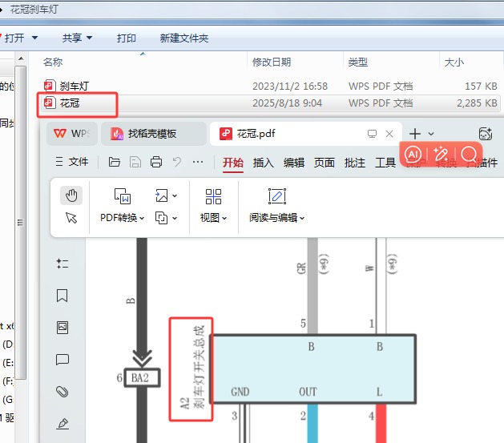
Task: Click the print icon in WPS toolbar
Action: click(156, 162)
